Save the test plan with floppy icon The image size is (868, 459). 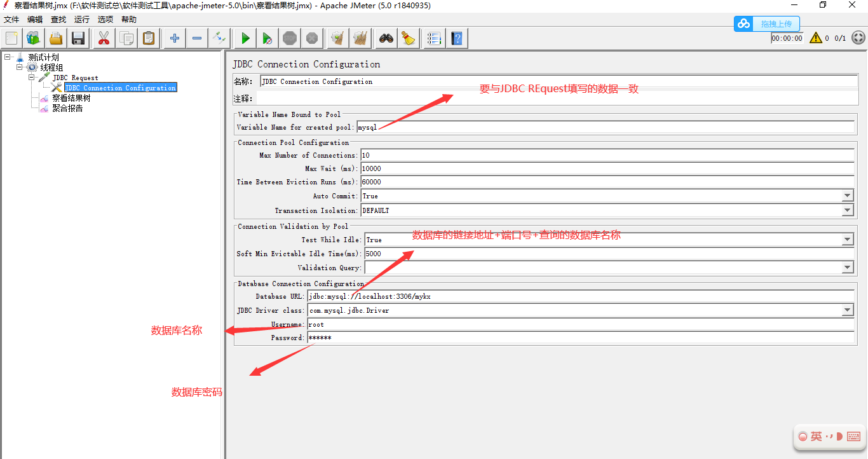78,38
